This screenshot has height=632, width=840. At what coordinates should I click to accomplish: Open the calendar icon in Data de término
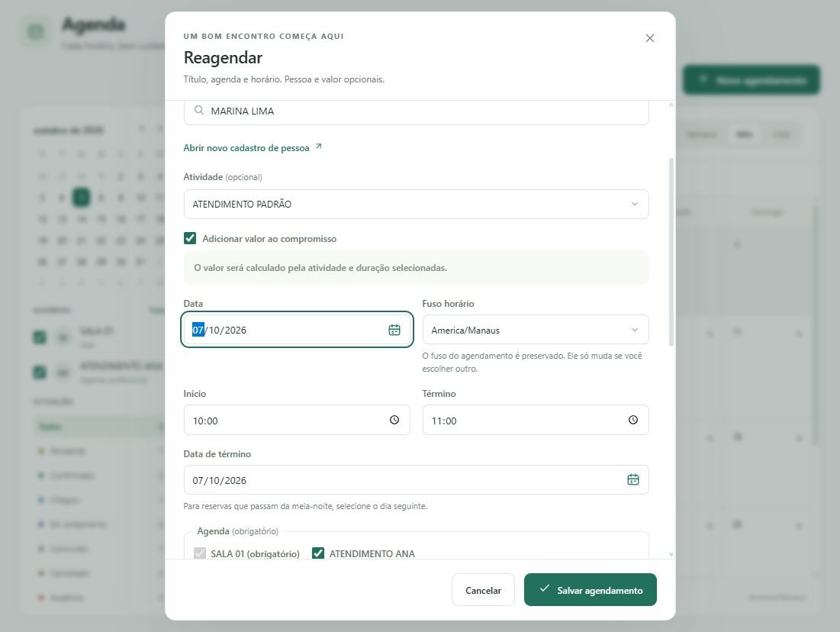[x=632, y=480]
